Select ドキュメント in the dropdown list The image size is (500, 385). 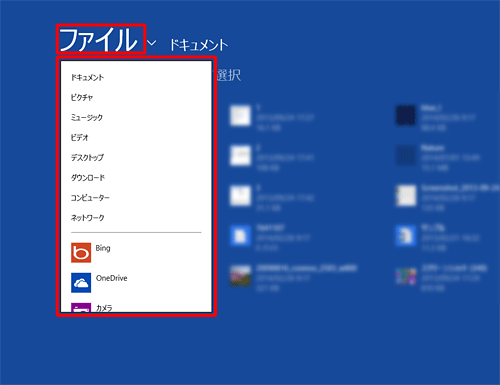pos(87,77)
